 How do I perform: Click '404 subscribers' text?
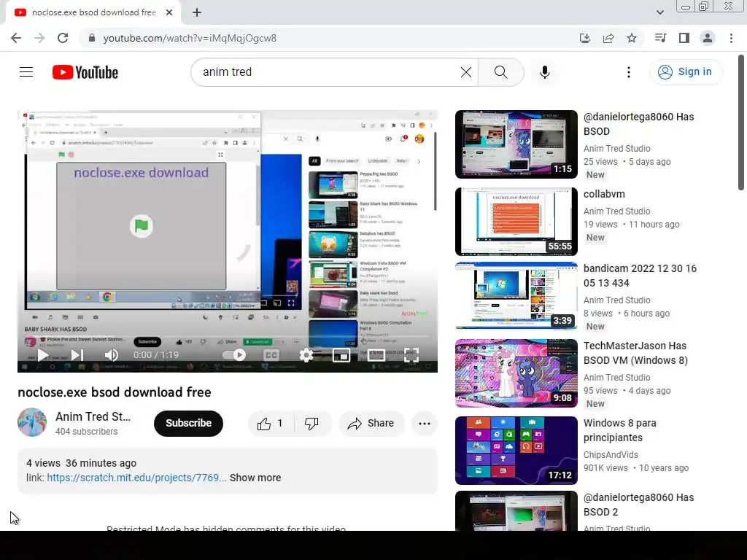tap(86, 432)
